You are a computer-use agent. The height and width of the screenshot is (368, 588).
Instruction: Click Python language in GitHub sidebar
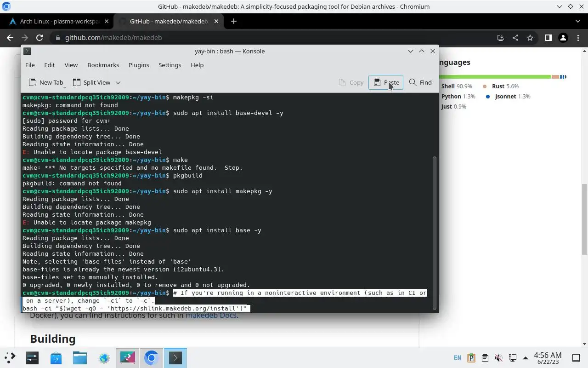point(458,96)
